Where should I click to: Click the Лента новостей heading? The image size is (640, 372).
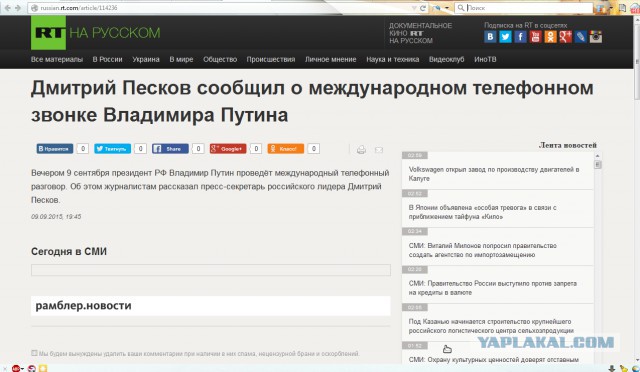coord(567,145)
